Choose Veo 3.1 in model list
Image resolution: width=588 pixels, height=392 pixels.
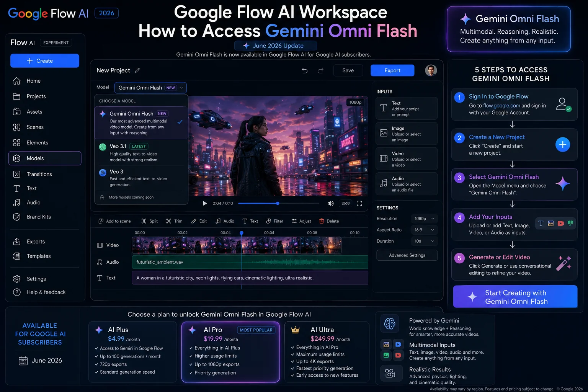(141, 152)
